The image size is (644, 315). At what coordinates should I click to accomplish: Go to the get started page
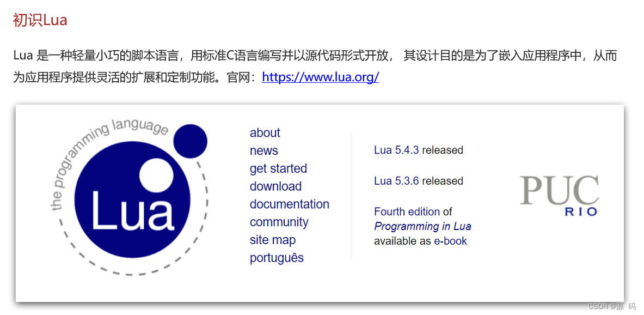pyautogui.click(x=279, y=168)
